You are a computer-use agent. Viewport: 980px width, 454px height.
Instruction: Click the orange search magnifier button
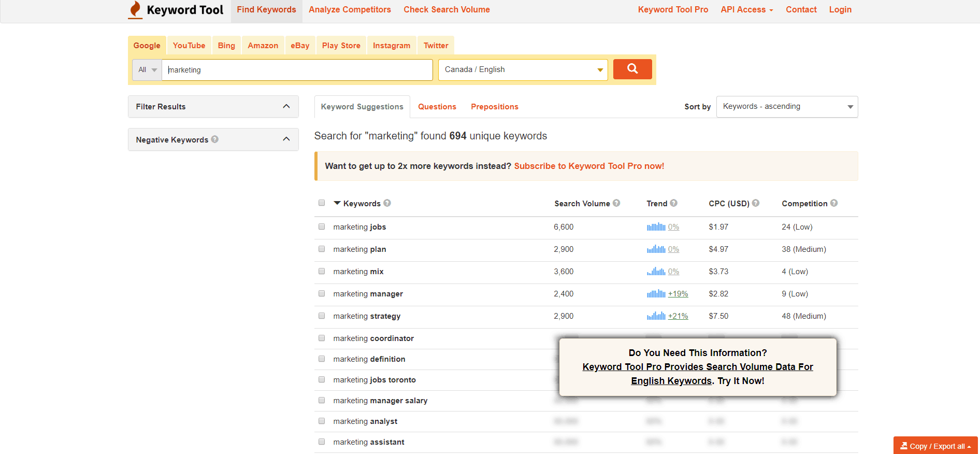pos(632,69)
